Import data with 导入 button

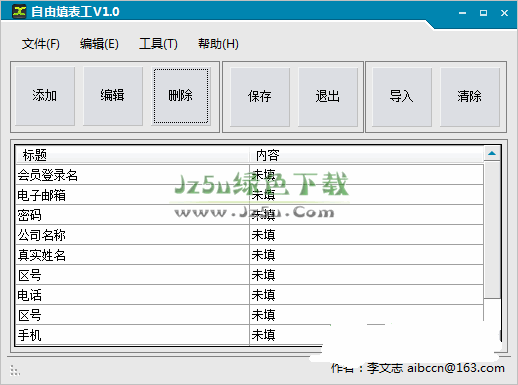tap(402, 97)
